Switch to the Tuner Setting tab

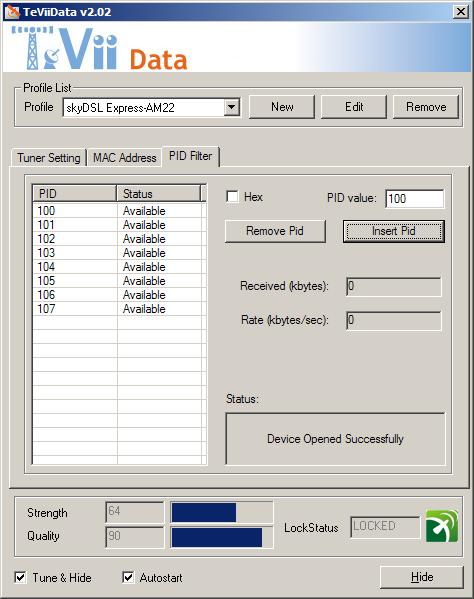[49, 158]
